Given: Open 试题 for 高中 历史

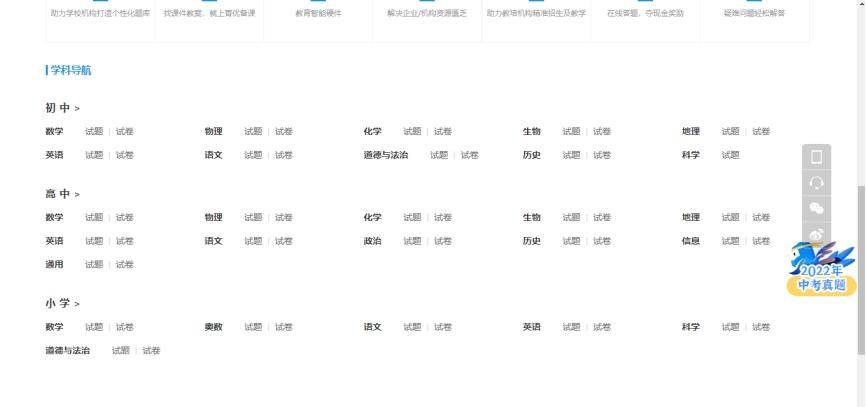Looking at the screenshot, I should pyautogui.click(x=572, y=241).
